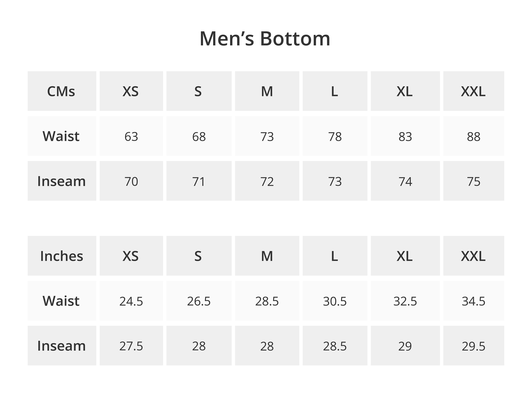532x394 pixels.
Task: Click the Inseam row label in Inches table
Action: 61,346
